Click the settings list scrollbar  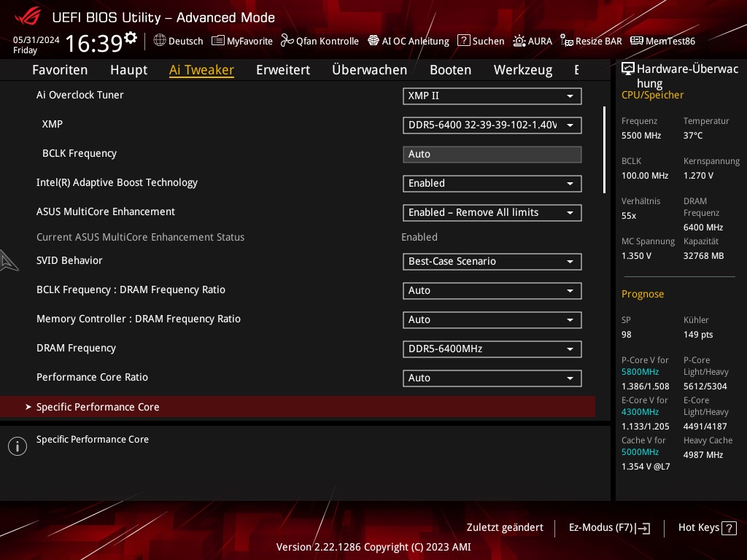(604, 149)
